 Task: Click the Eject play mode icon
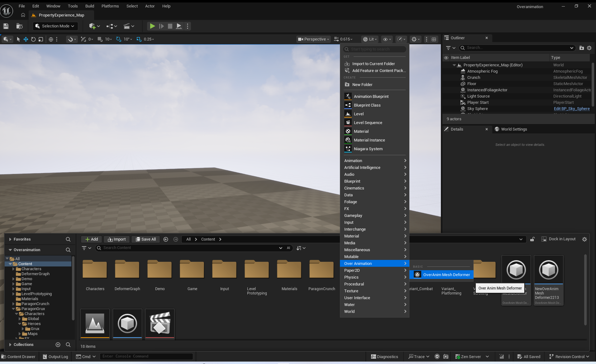coord(179,26)
